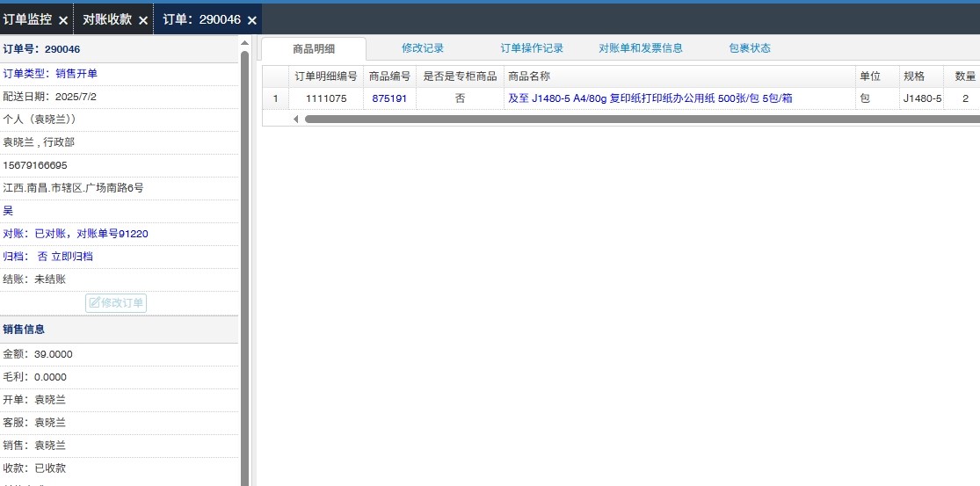Click the 金额：39.0000 line
Screen dimensions: 980x486
pos(120,354)
